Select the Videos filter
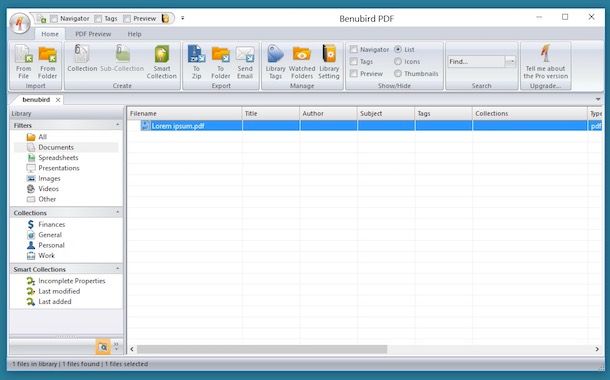The height and width of the screenshot is (380, 610). coord(43,189)
